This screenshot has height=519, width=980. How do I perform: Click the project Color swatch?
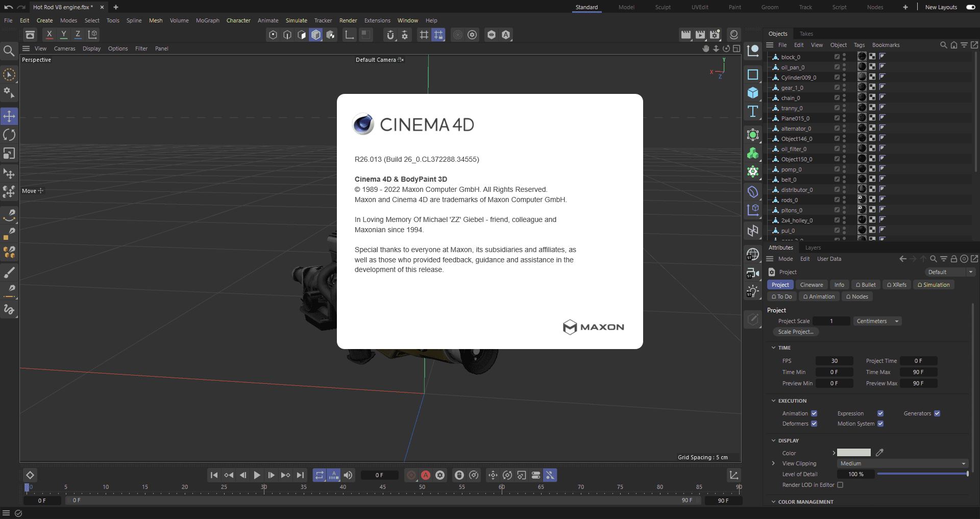point(854,453)
